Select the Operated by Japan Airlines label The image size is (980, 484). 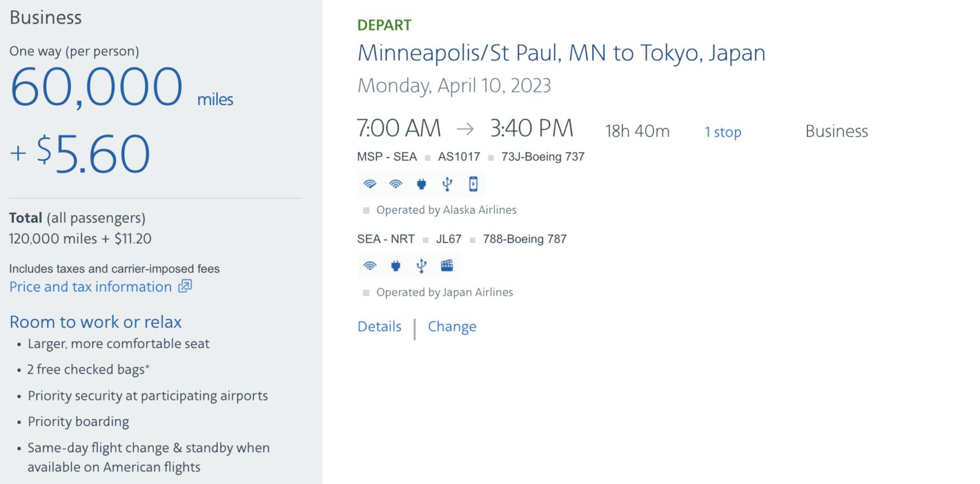(x=443, y=292)
